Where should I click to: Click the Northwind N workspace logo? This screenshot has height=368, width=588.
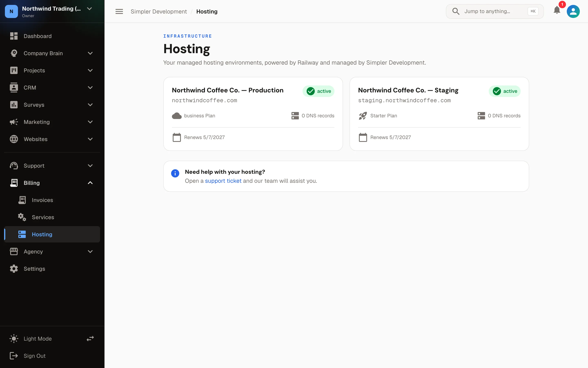[11, 11]
